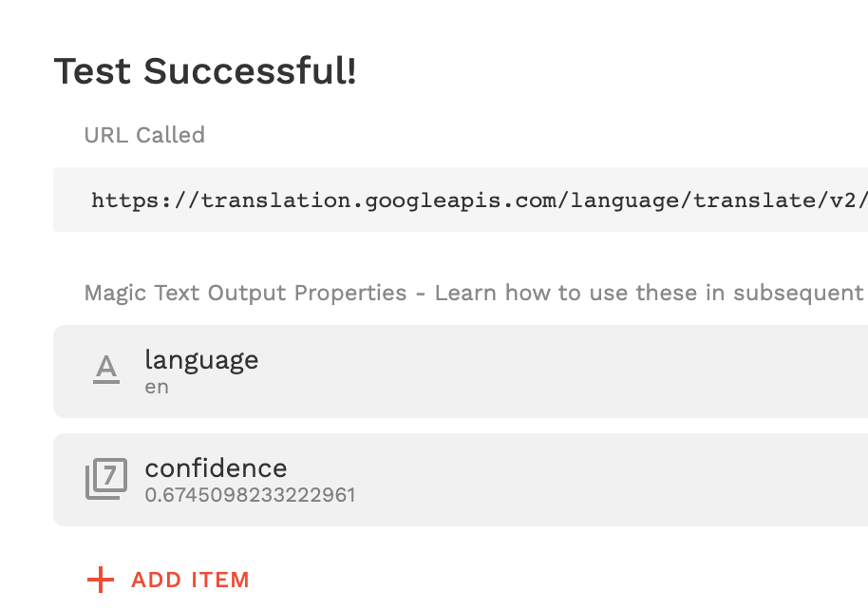Screen dimensions: 868x610
Task: Click the number type icon beside confidence
Action: (106, 479)
